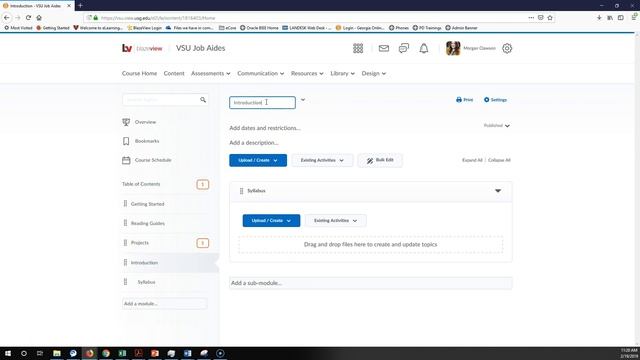
Task: Click the Overview link in sidebar
Action: [x=145, y=122]
